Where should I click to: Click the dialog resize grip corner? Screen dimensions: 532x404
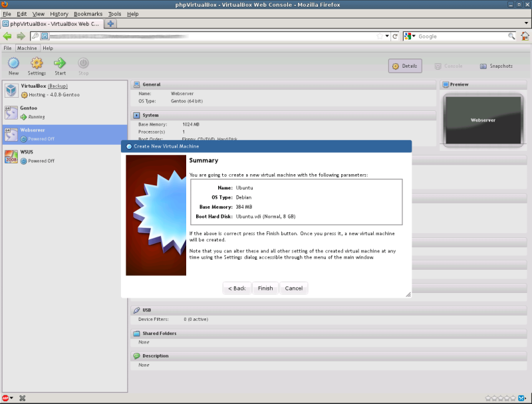click(408, 294)
